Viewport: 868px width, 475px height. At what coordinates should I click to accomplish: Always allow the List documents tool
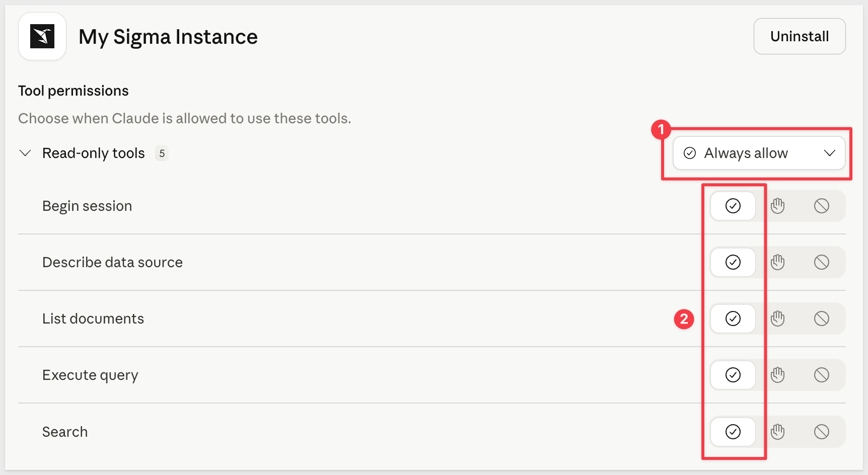pyautogui.click(x=733, y=319)
